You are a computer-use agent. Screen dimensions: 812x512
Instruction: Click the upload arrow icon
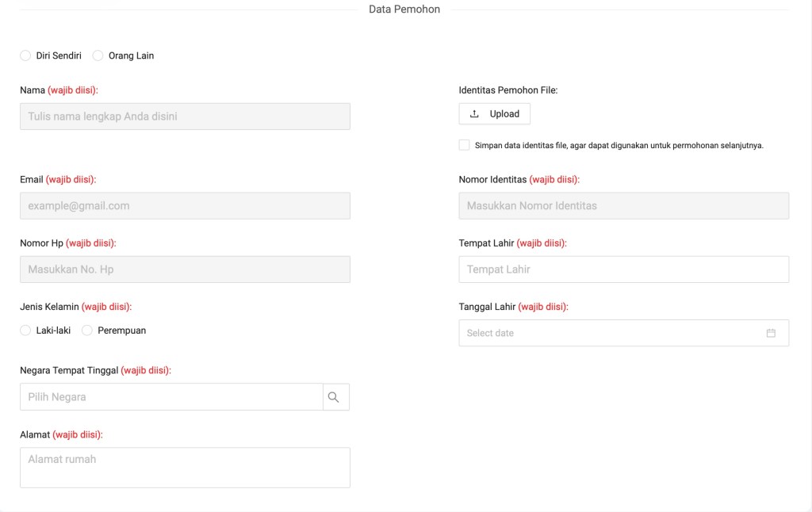[x=474, y=114]
